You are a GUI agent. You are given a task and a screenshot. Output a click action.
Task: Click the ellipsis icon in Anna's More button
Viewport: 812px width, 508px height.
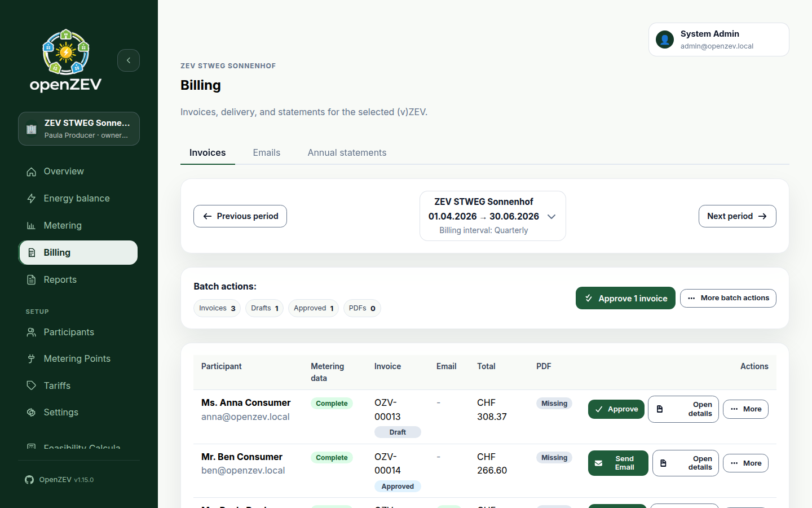pos(734,409)
